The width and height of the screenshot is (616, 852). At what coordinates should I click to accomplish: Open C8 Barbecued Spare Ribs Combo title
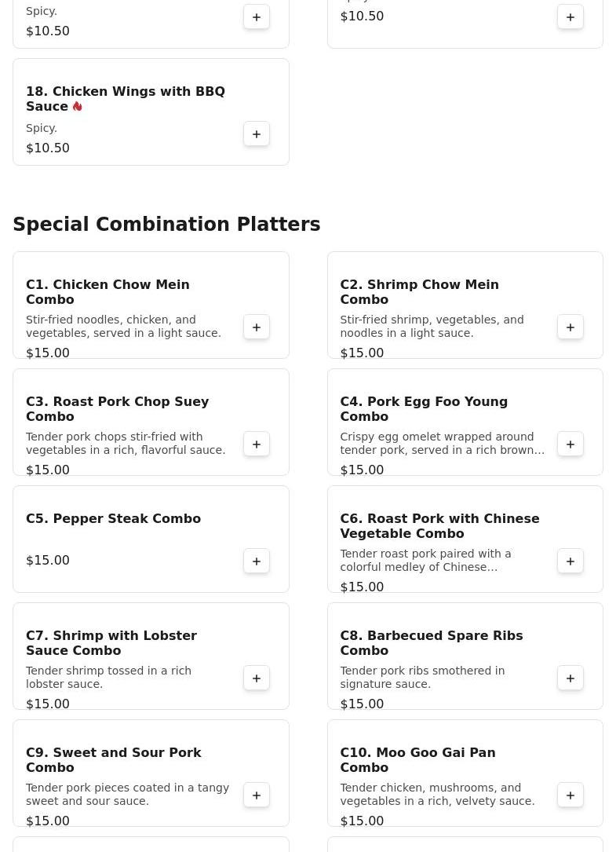431,642
